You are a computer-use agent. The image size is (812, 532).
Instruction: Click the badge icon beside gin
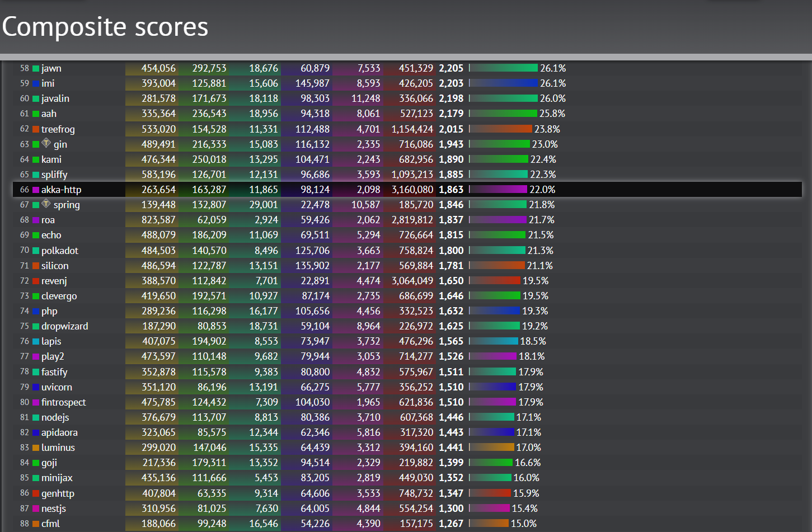(46, 143)
